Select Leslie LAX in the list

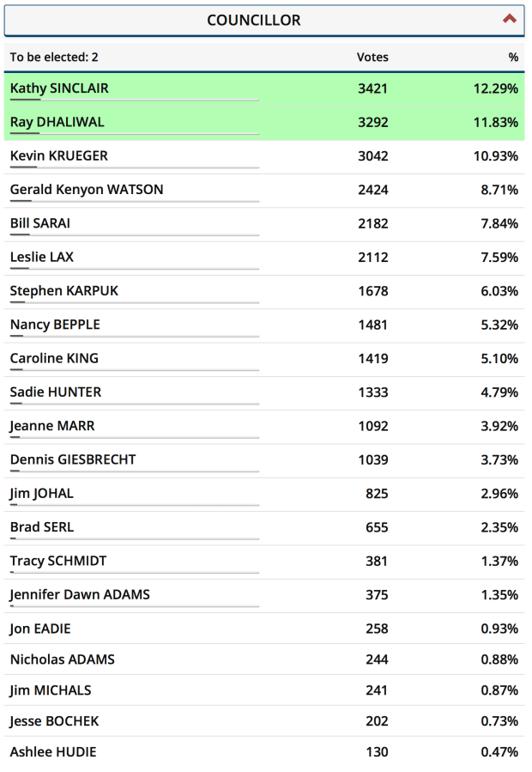tap(41, 257)
